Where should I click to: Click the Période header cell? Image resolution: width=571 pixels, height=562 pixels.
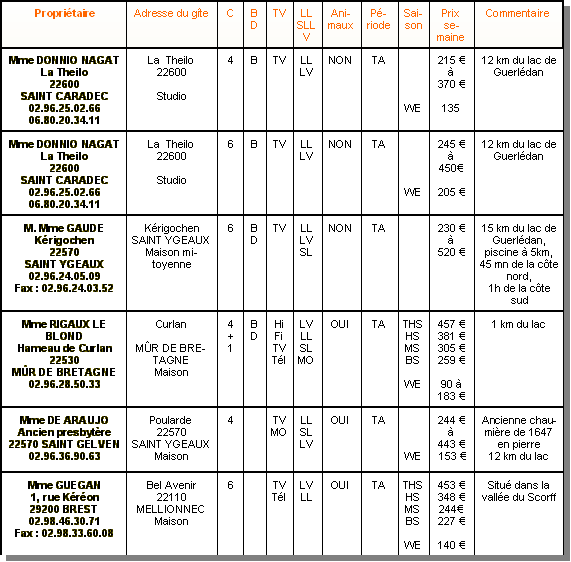[x=378, y=19]
